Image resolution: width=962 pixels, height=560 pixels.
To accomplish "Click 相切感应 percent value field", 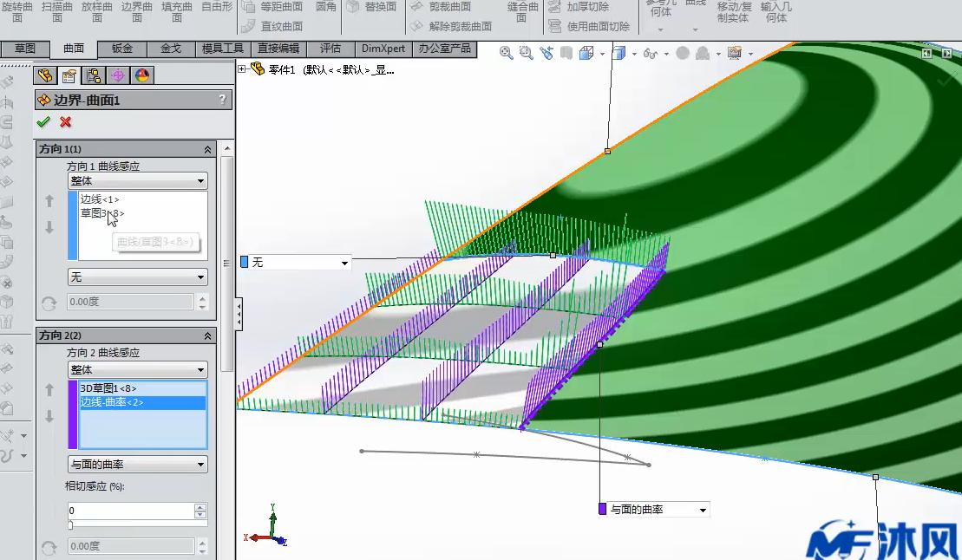I will pos(131,511).
